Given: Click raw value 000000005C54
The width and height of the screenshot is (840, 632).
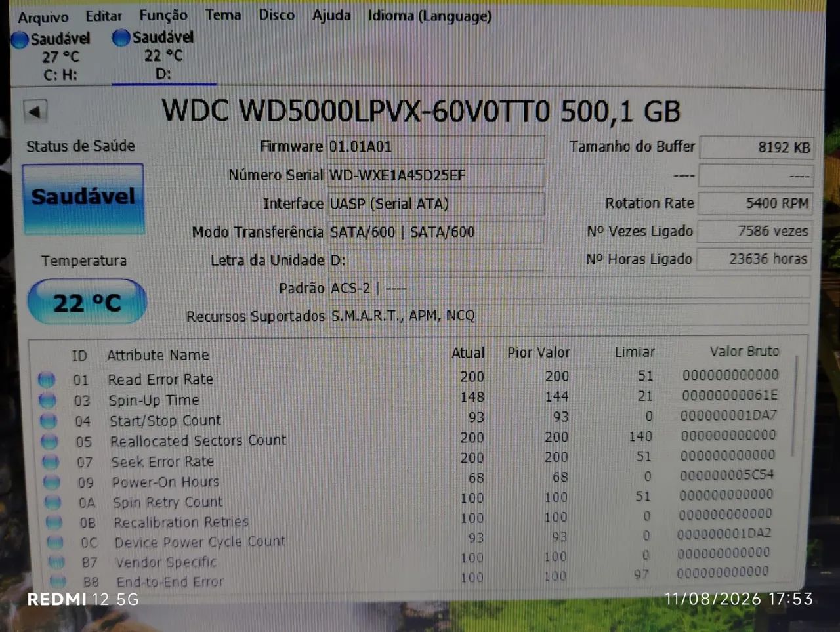Looking at the screenshot, I should [726, 474].
